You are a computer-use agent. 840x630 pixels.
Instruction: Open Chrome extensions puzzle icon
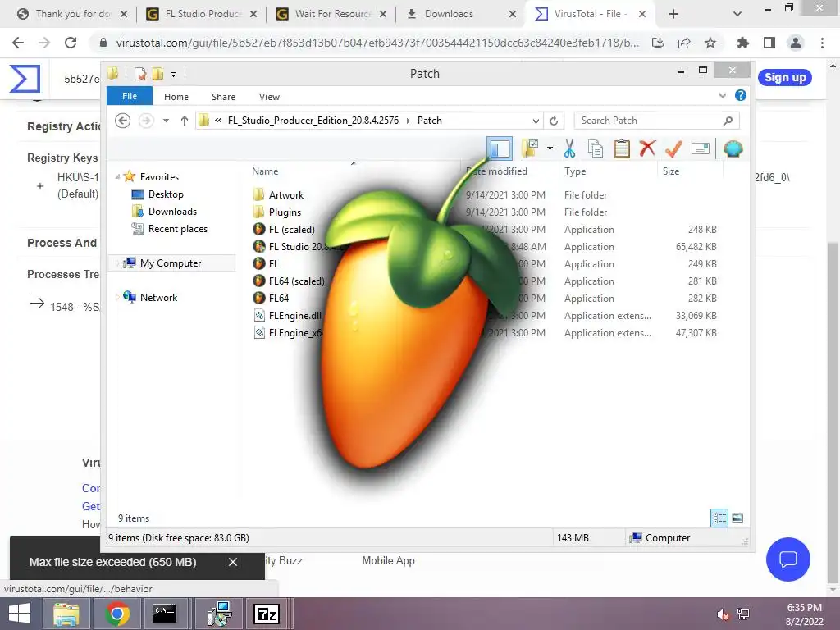[x=742, y=43]
